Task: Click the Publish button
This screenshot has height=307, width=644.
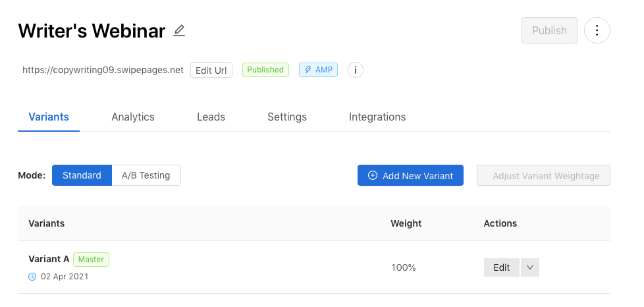Action: (x=550, y=30)
